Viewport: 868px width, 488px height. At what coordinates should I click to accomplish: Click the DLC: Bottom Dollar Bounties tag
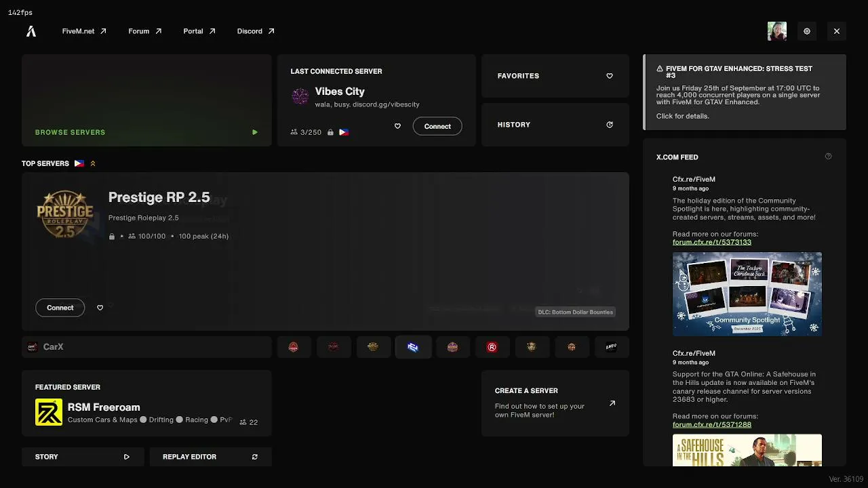coord(575,312)
